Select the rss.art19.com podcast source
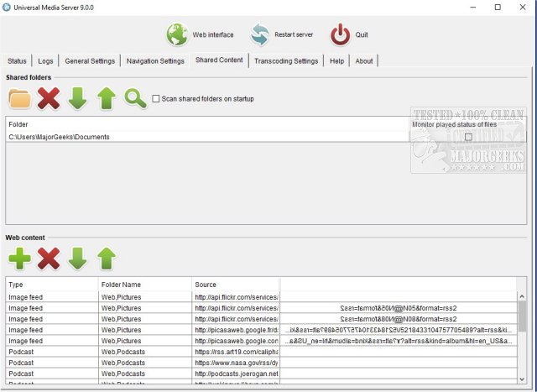 click(236, 352)
